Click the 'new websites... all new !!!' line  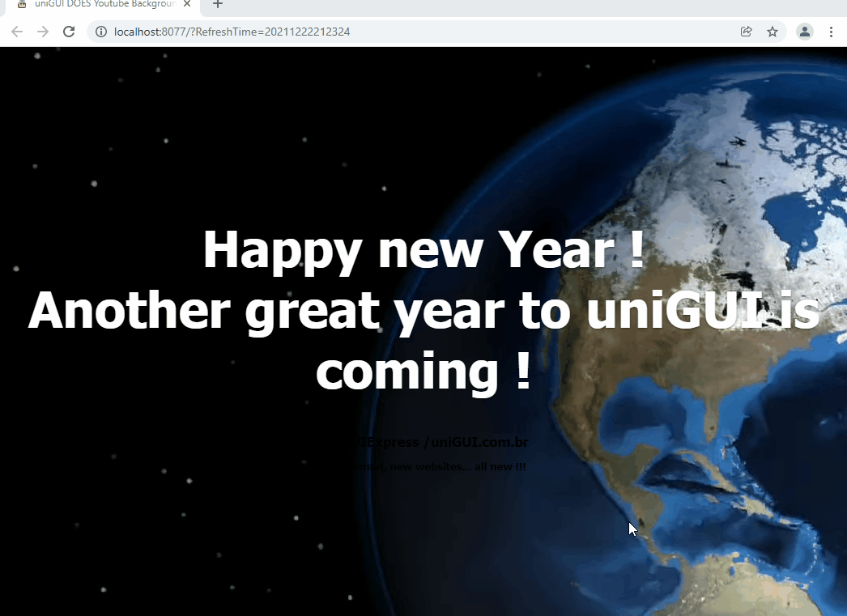coord(458,466)
